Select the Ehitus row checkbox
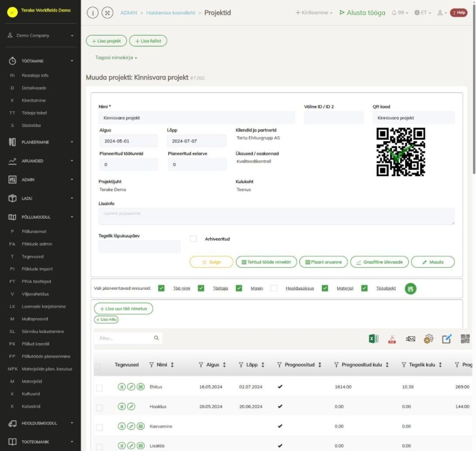 click(x=99, y=388)
